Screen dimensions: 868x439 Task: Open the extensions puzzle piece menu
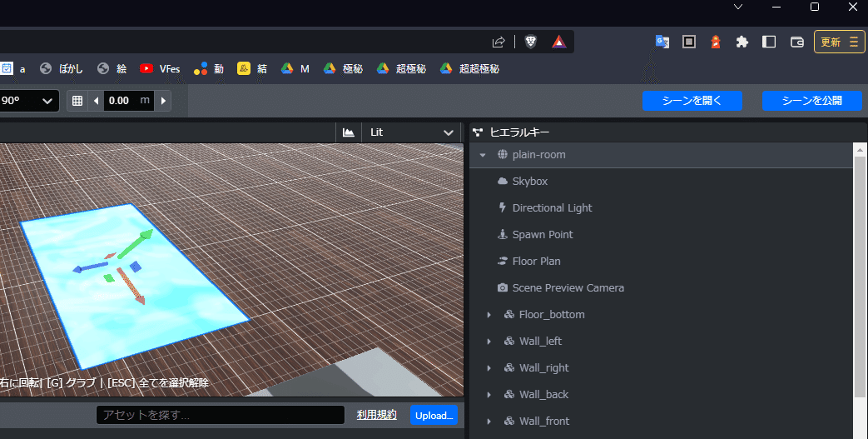pyautogui.click(x=742, y=42)
